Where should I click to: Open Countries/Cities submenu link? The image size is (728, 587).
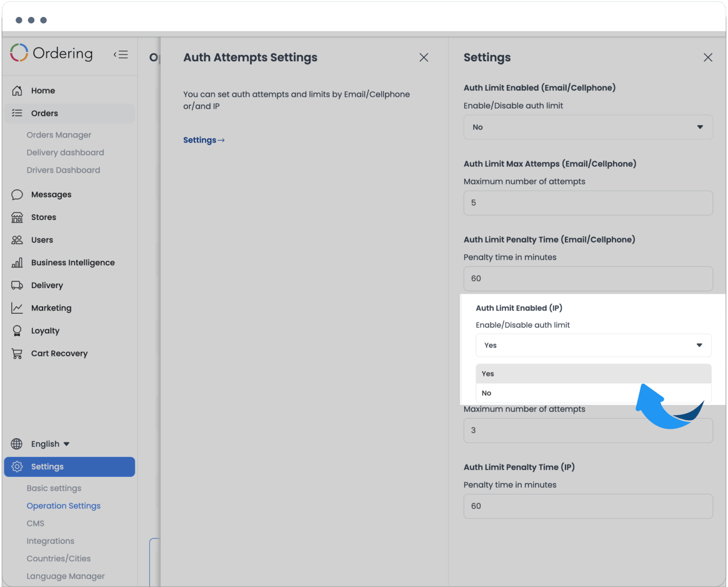[x=59, y=559]
